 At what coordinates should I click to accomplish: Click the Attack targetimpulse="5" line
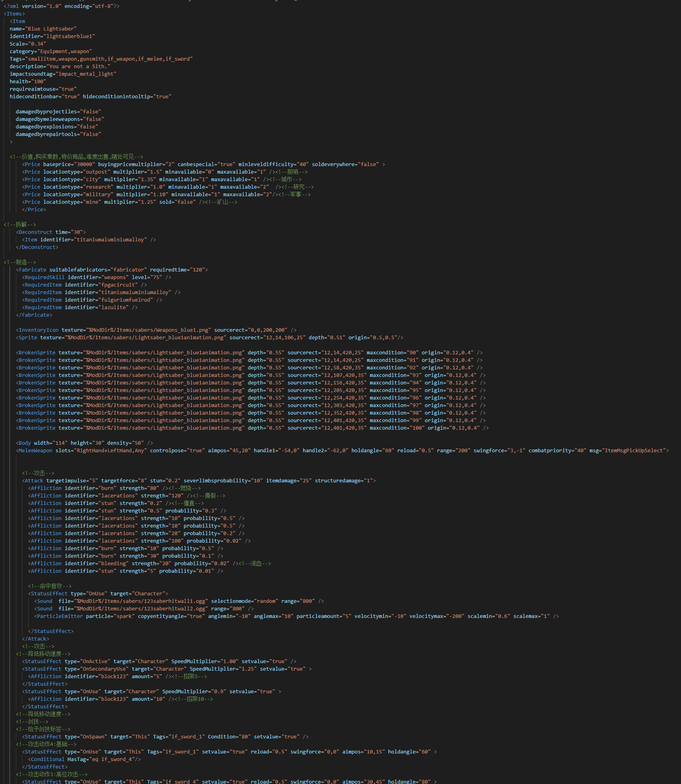[199, 481]
